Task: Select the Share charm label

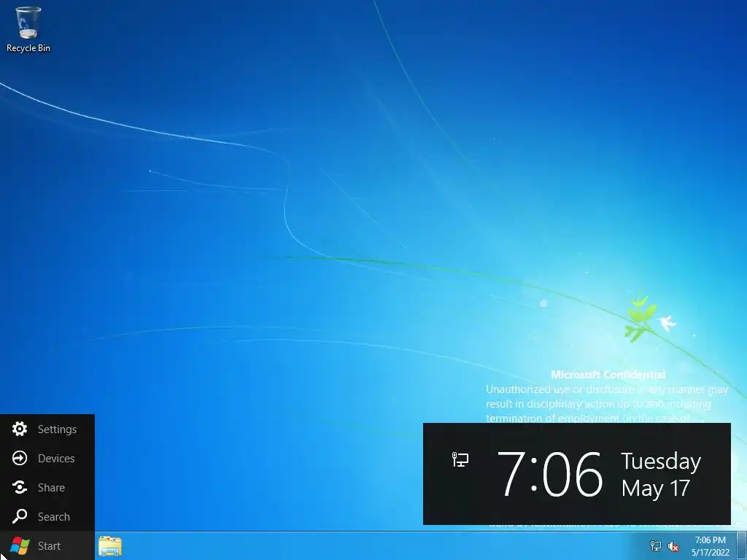Action: (51, 488)
